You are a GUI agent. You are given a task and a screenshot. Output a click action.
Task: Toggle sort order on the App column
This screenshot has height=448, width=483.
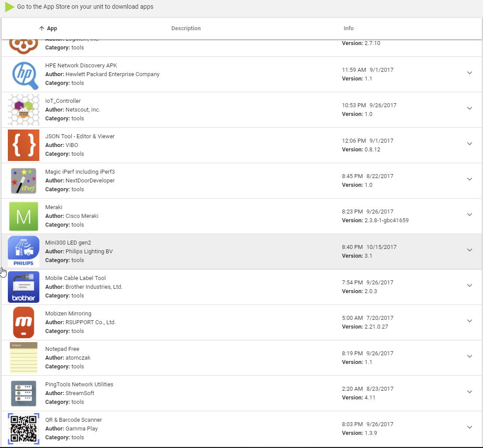[x=48, y=28]
